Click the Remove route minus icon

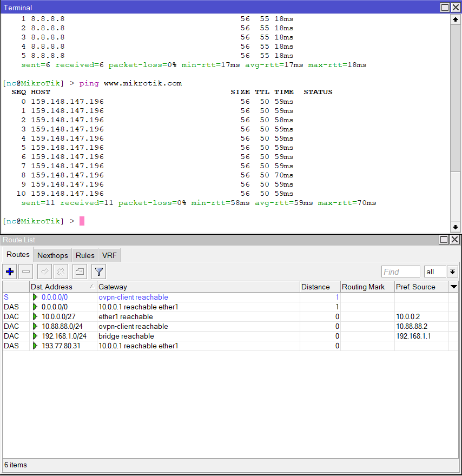26,272
